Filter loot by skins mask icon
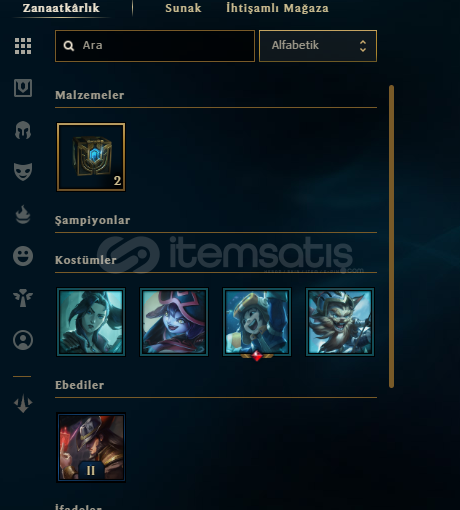Screen dimensions: 460x510 23,172
